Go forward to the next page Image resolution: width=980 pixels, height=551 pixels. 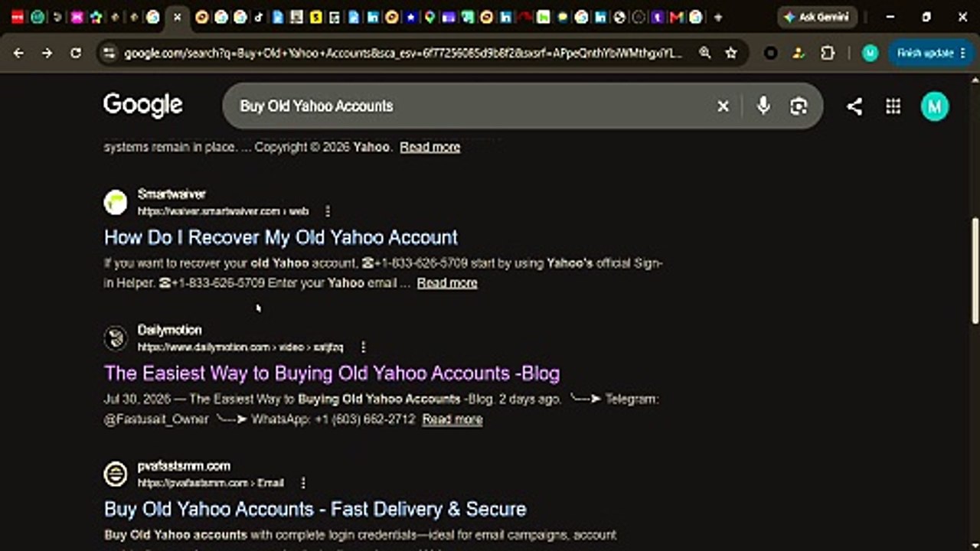coord(47,53)
